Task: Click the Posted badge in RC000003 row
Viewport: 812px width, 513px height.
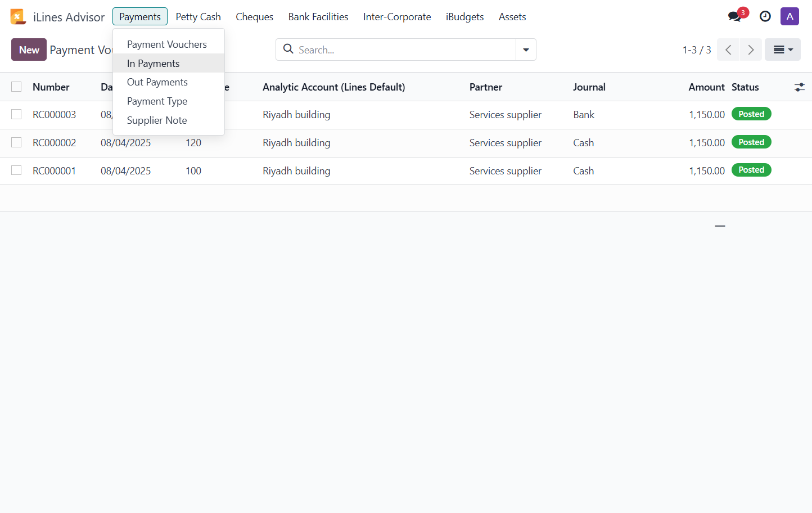Action: (x=751, y=114)
